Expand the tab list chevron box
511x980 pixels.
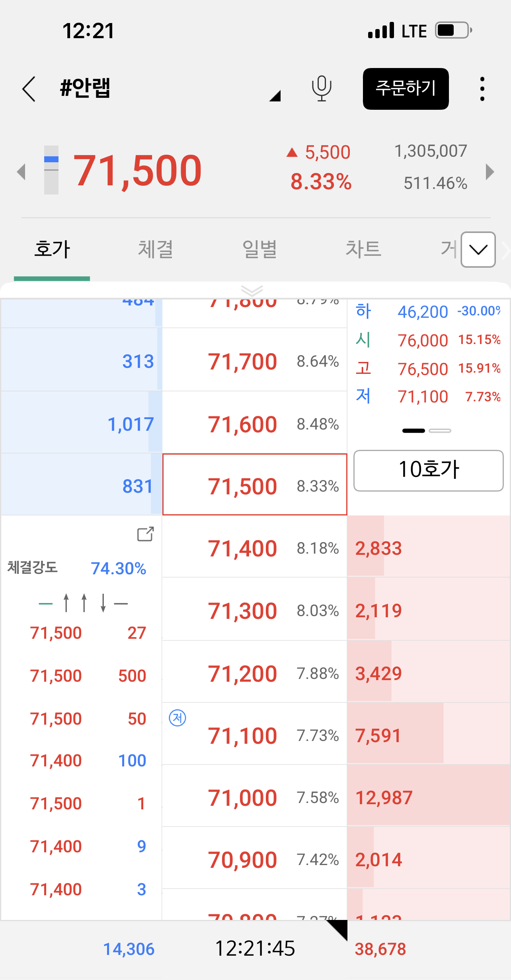[x=478, y=249]
